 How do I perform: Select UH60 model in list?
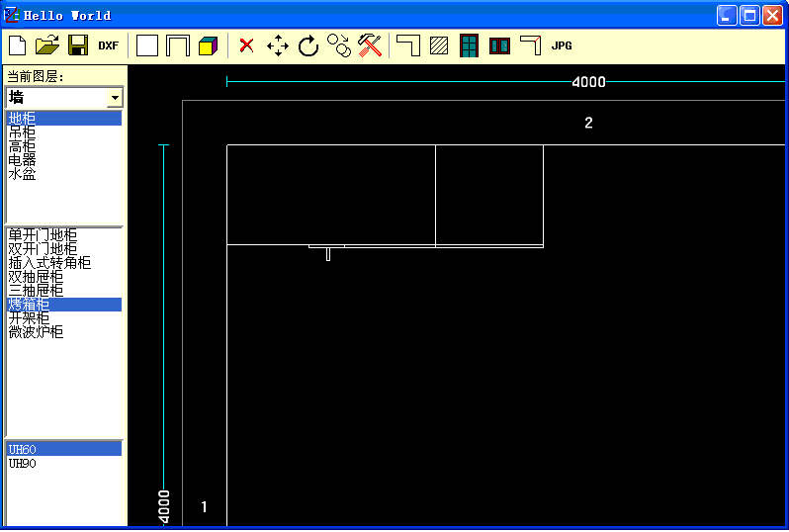tap(64, 449)
